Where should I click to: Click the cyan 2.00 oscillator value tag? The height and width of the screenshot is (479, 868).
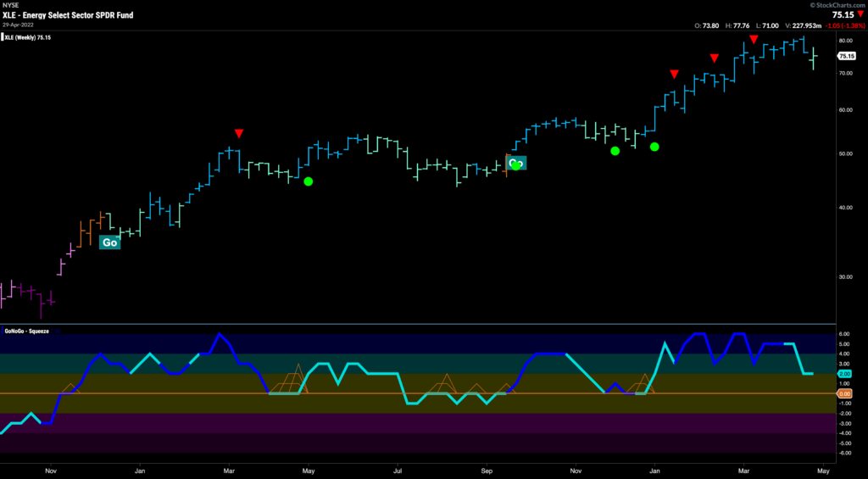[845, 374]
